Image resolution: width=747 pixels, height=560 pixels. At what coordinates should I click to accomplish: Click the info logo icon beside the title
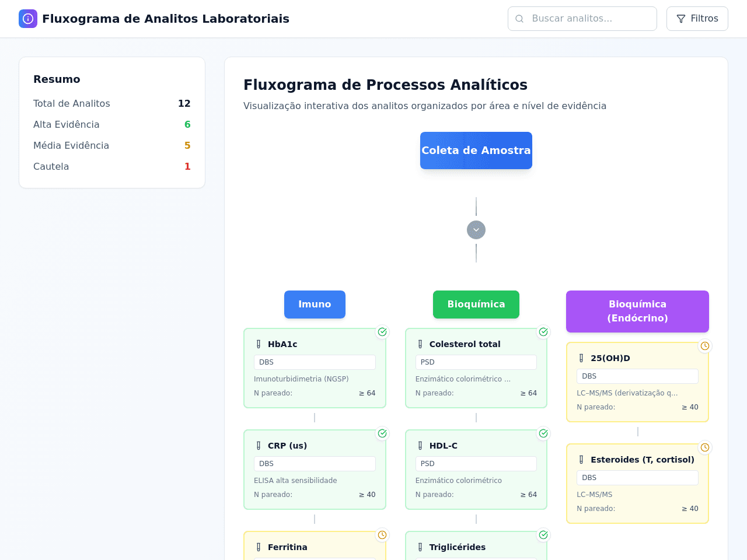(x=28, y=19)
